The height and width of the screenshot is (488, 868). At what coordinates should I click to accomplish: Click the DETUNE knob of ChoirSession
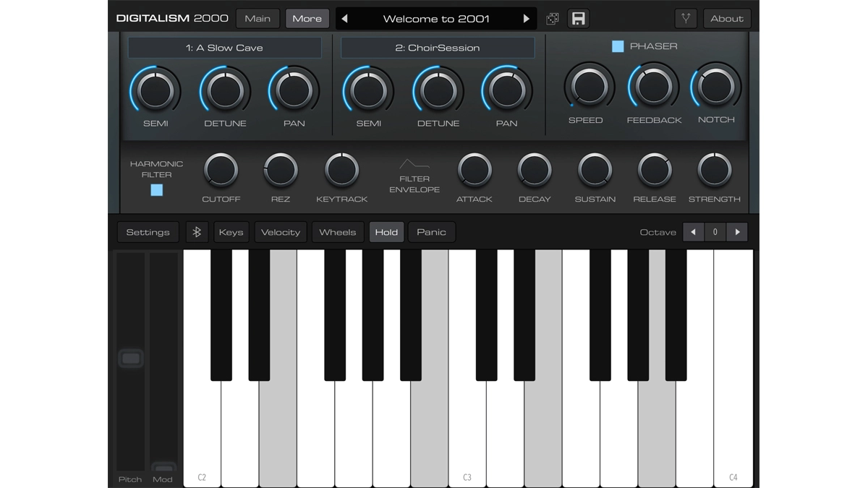(438, 90)
